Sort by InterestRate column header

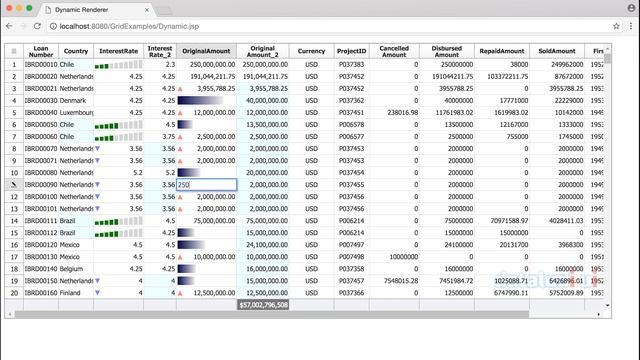118,51
